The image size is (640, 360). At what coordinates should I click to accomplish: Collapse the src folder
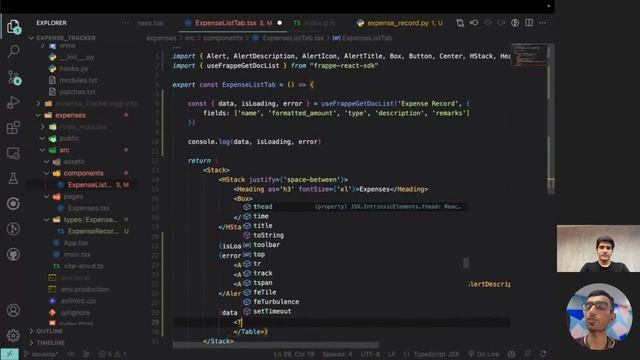coord(64,150)
